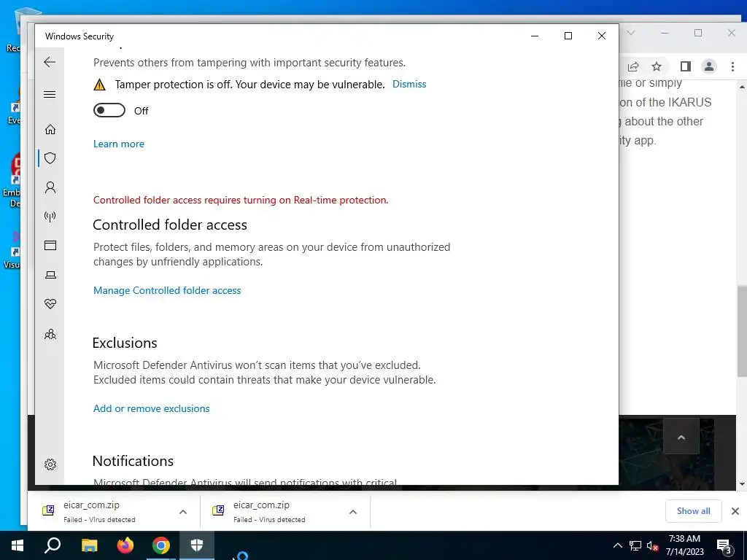Toggle Chrome side panel icon
This screenshot has width=747, height=560.
(686, 66)
